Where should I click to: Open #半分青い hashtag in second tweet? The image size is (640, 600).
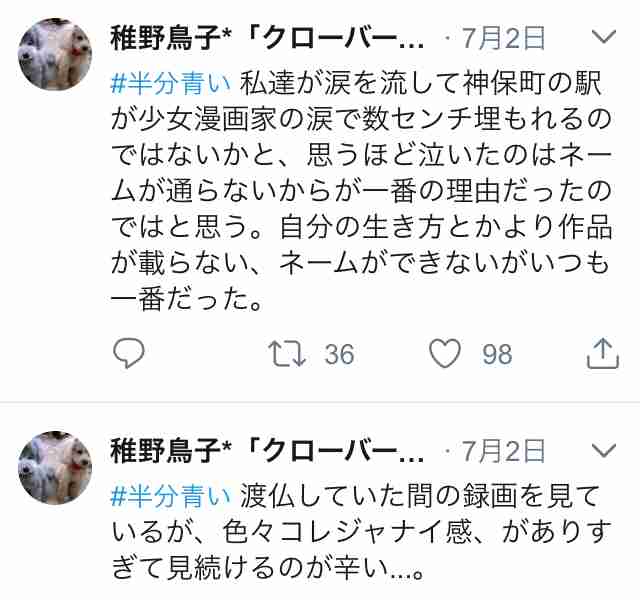(x=171, y=497)
